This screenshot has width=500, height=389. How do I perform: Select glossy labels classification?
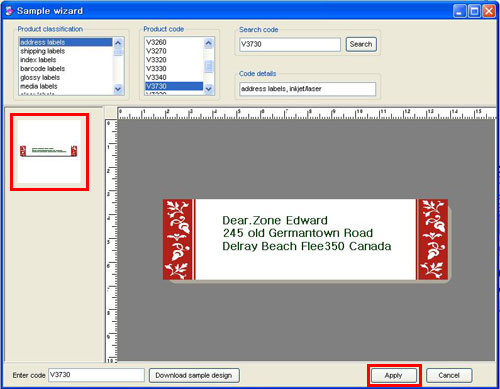40,77
